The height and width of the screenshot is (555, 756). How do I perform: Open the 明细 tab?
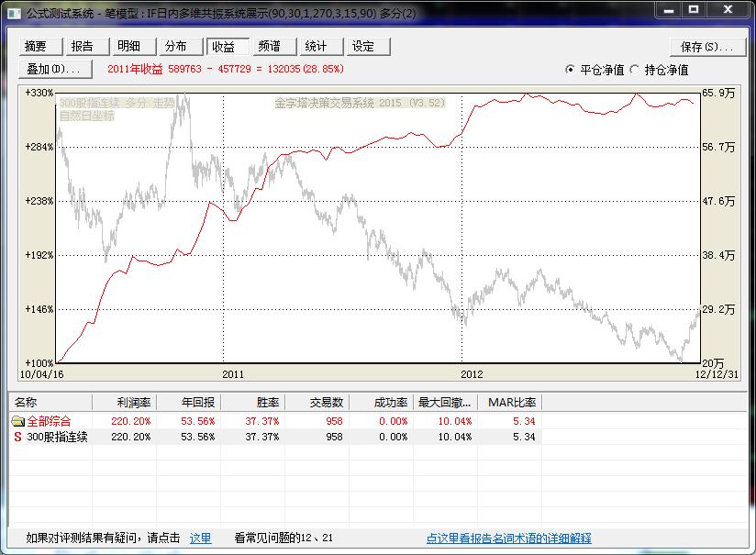tap(134, 46)
